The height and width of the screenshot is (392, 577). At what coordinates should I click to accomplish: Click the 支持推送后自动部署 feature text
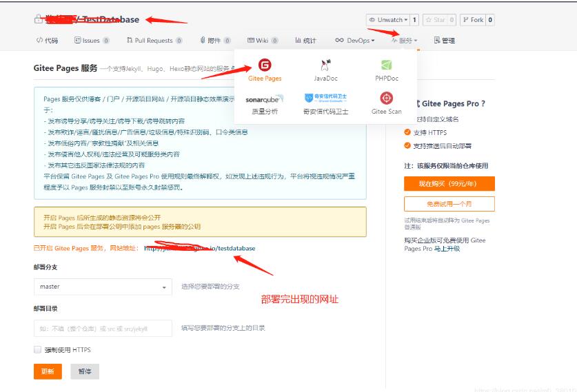442,146
